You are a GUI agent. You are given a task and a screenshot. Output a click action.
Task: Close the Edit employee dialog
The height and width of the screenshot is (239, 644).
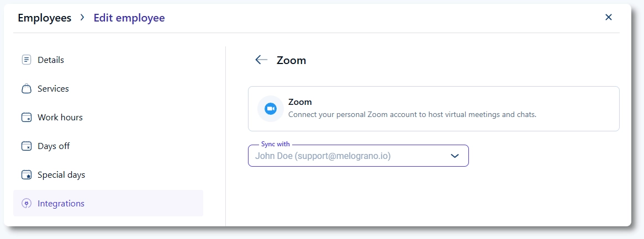point(609,18)
